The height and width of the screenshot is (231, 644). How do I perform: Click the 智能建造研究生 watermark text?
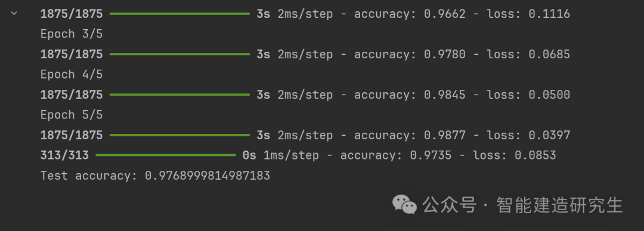point(559,205)
